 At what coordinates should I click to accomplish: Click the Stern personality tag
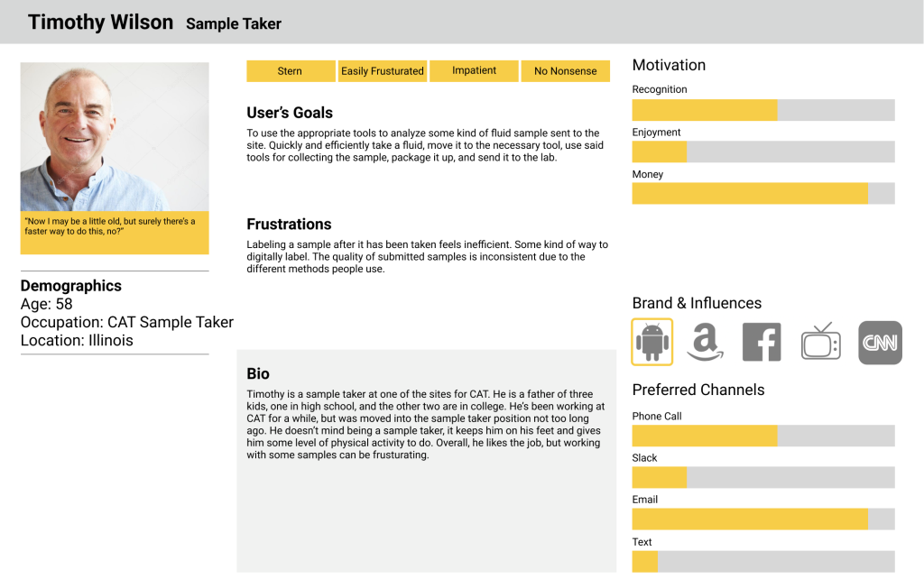(x=291, y=70)
